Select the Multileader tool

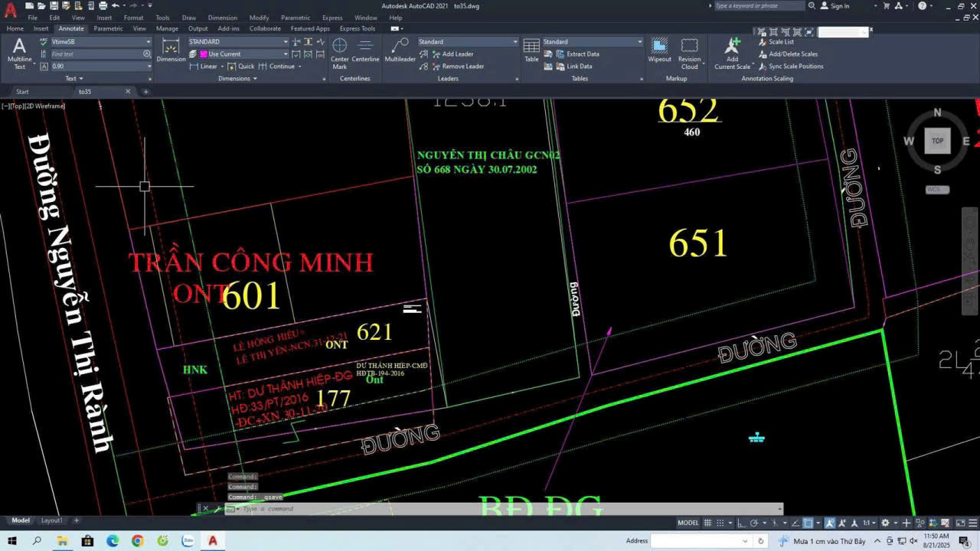[400, 51]
